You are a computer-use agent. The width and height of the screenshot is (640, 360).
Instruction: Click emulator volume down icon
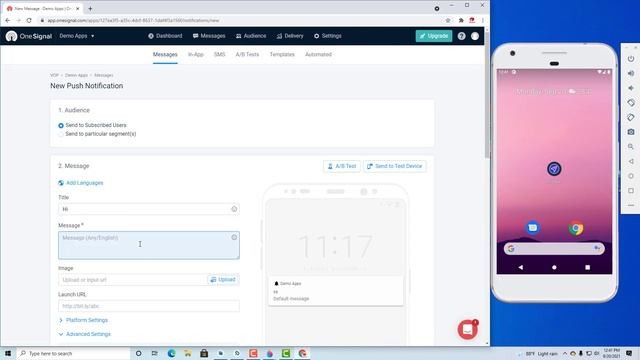click(x=631, y=88)
